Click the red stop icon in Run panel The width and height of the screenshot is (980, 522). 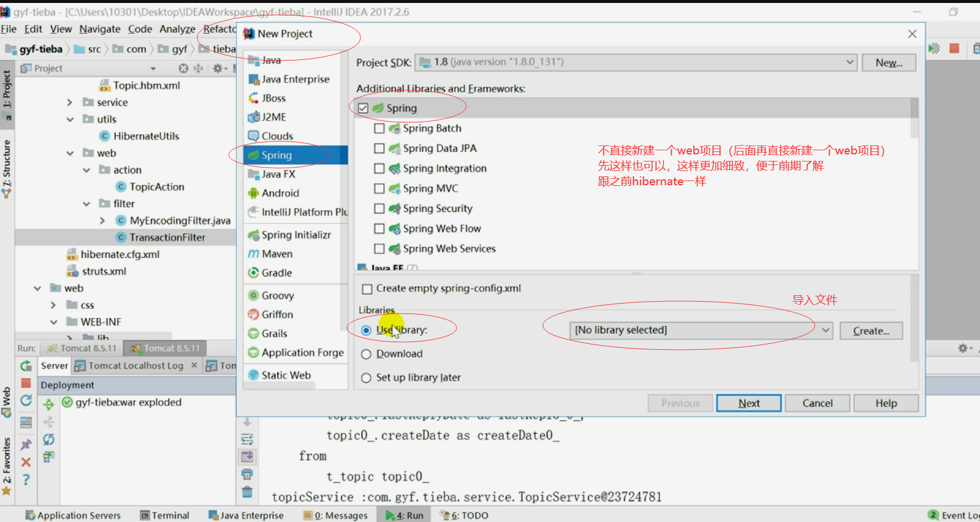tap(26, 383)
